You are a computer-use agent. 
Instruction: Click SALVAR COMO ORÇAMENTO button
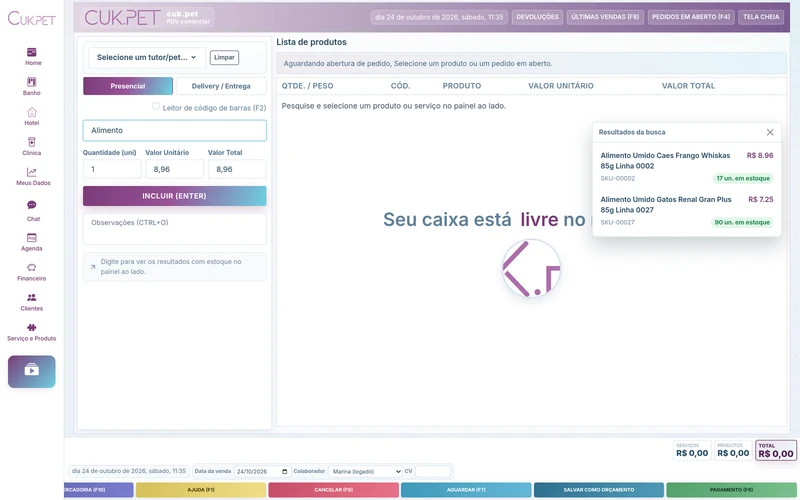point(599,490)
